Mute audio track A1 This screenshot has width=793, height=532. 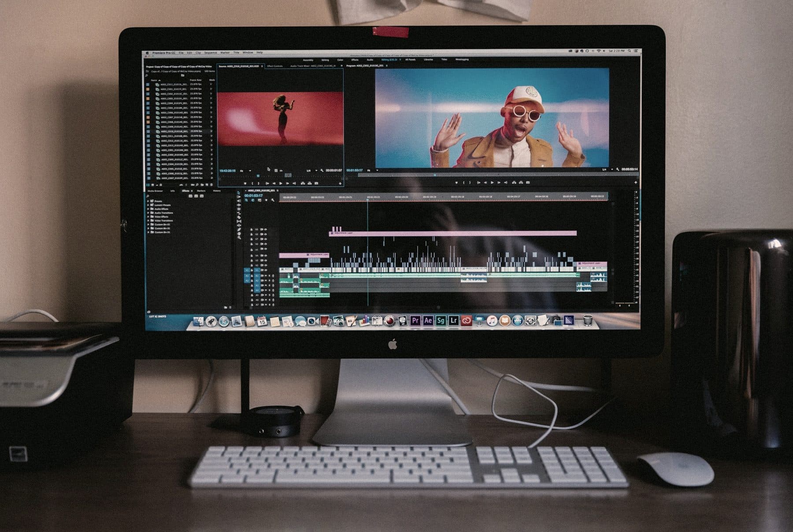[x=266, y=276]
